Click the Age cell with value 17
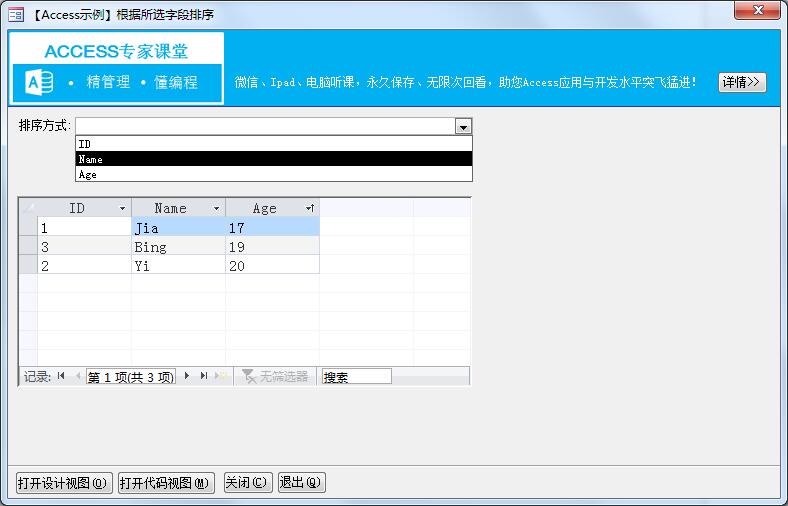The width and height of the screenshot is (788, 506). click(272, 228)
